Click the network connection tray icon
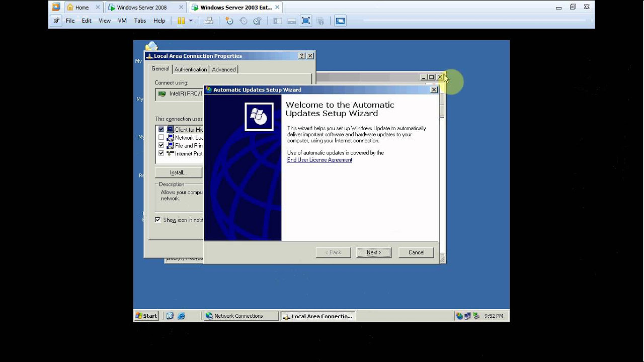Viewport: 644px width, 362px height. 467,316
